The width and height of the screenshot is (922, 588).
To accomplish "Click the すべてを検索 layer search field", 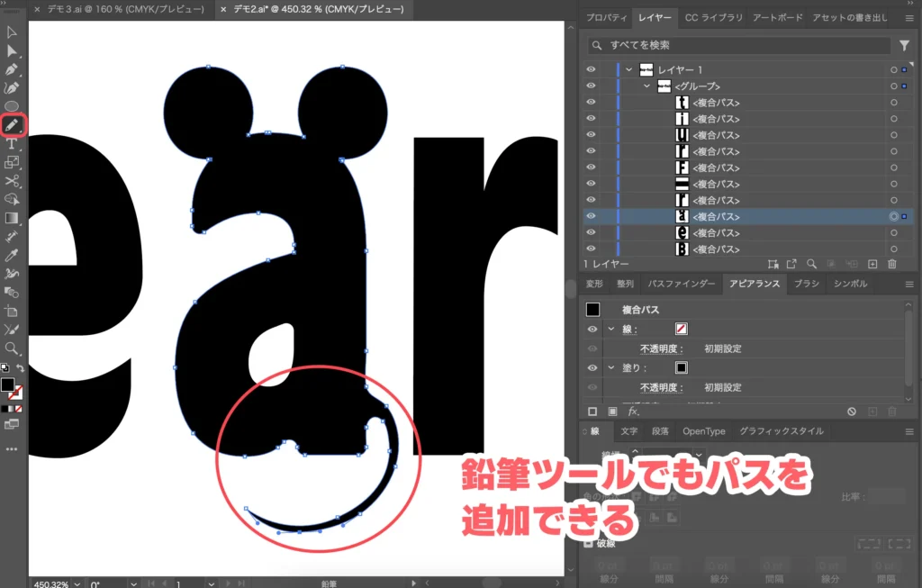I will point(738,45).
